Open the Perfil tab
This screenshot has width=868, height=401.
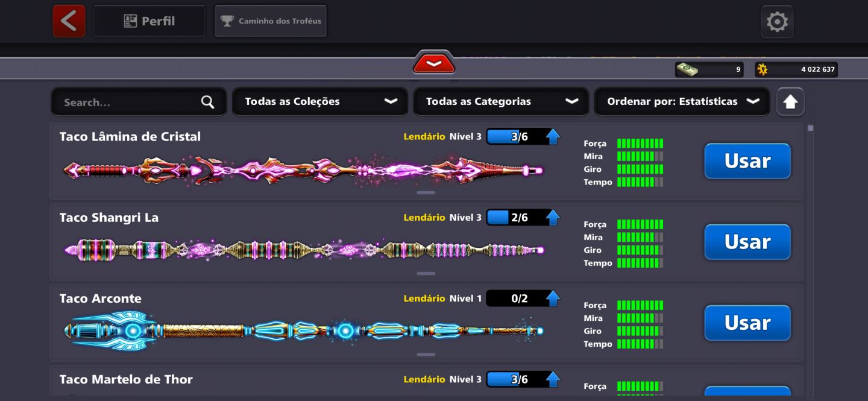pyautogui.click(x=149, y=21)
